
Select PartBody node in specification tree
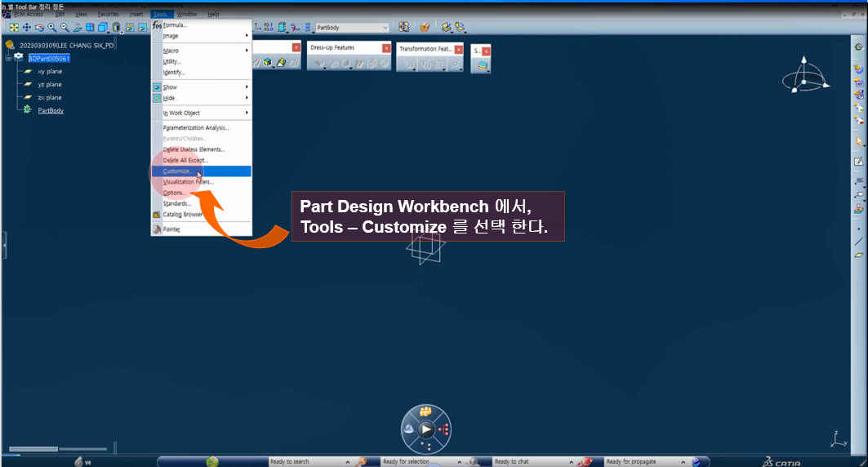tap(51, 110)
